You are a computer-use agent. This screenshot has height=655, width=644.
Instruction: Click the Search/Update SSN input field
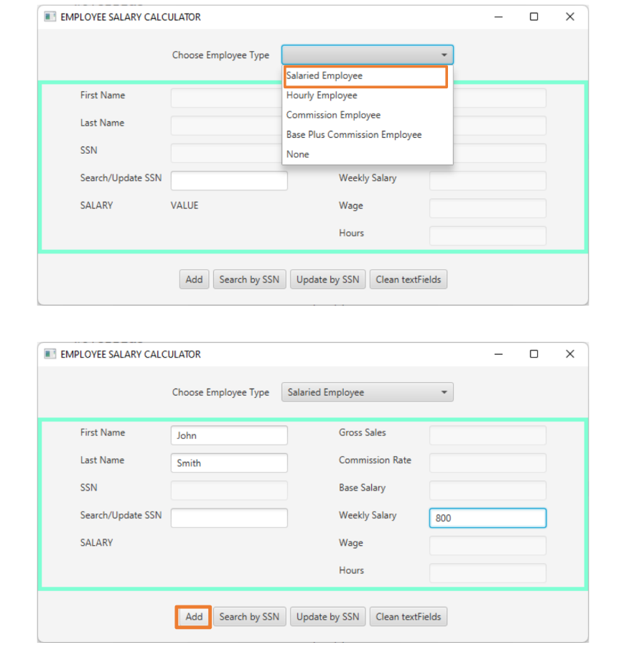coord(228,518)
